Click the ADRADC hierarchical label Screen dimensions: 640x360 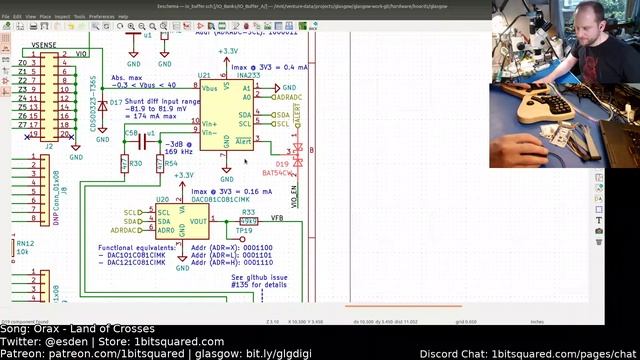click(287, 97)
